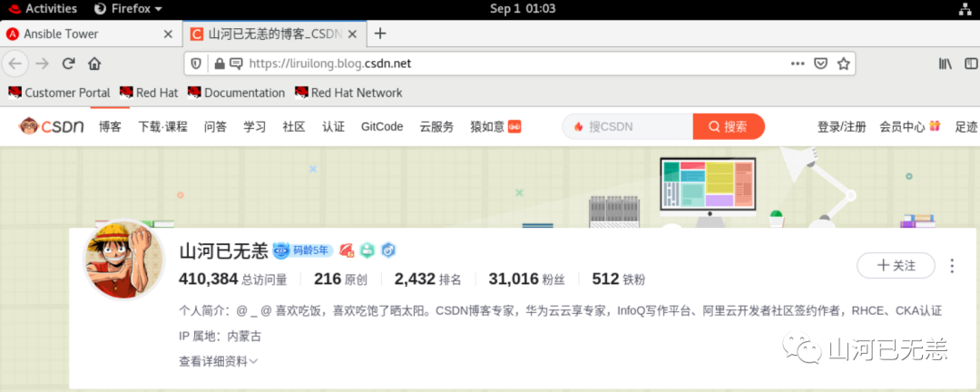Screen dimensions: 980x392
Task: Open the Library icon in the toolbar
Action: [945, 64]
